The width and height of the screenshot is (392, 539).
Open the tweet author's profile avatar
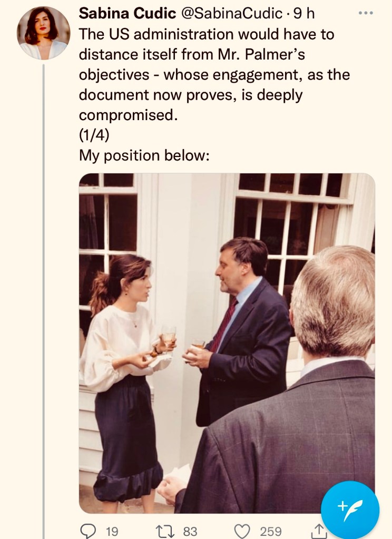click(44, 33)
